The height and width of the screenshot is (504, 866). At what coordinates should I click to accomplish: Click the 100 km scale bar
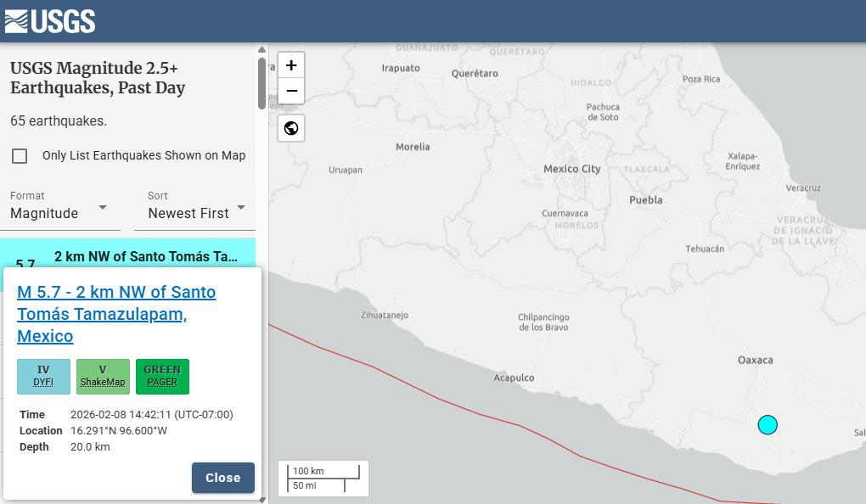tap(323, 472)
